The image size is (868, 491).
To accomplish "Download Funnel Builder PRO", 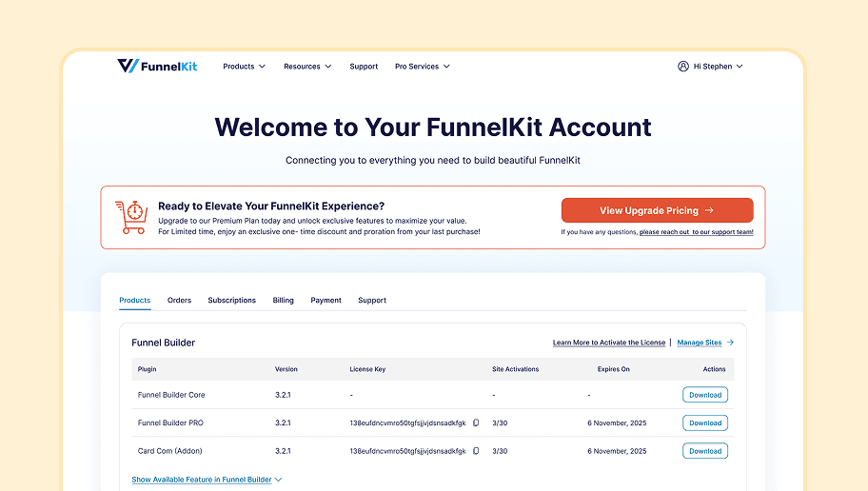I will point(705,422).
